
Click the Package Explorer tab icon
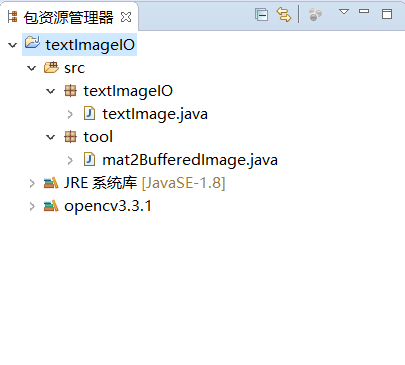coord(13,17)
